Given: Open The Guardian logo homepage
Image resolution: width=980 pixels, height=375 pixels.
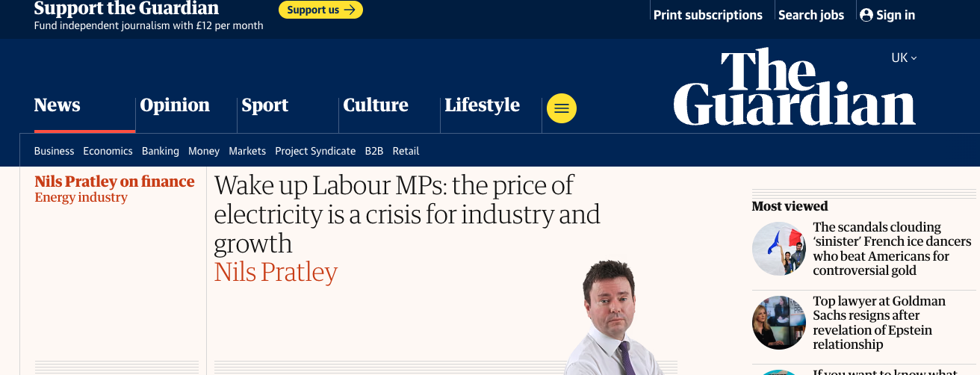Looking at the screenshot, I should (x=794, y=88).
